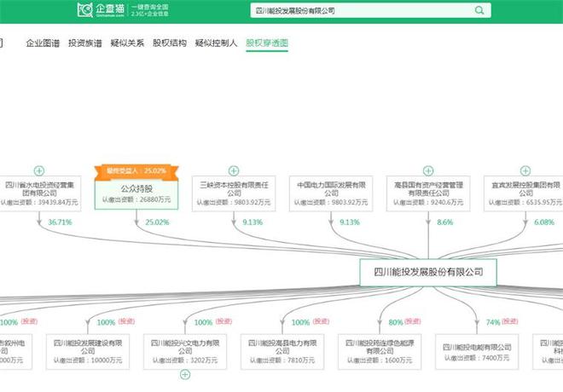Click the 最终受益人 25.02% banner
The image size is (563, 392).
[136, 171]
